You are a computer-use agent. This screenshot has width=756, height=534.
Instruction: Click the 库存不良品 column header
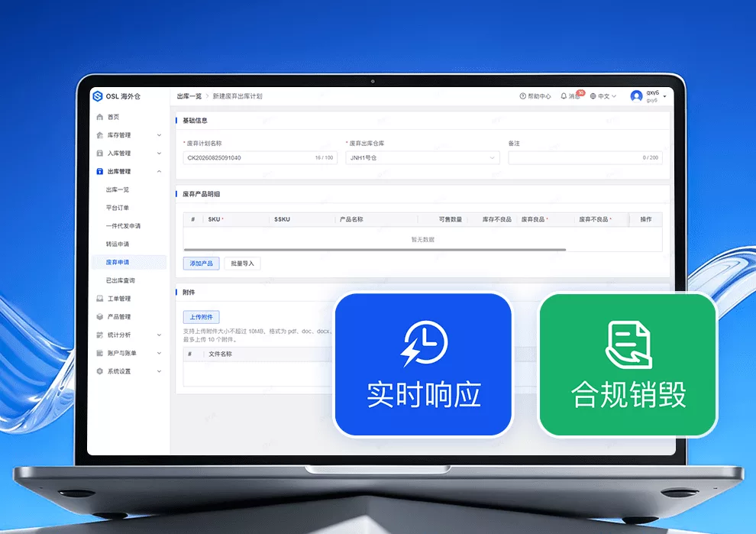click(496, 219)
